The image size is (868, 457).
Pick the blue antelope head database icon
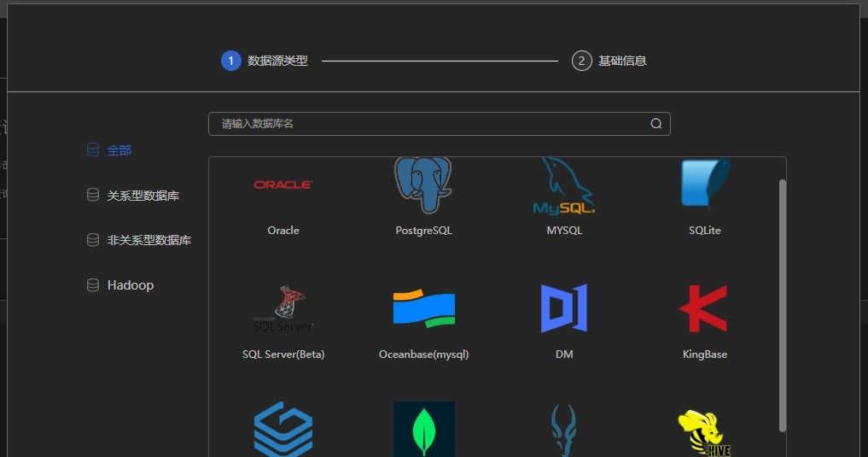coord(564,431)
